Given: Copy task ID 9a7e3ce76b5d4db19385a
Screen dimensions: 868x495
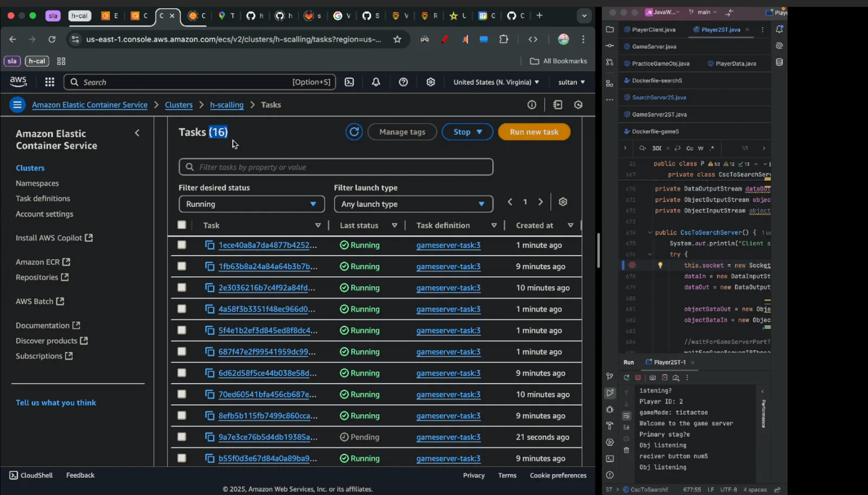Looking at the screenshot, I should click(x=210, y=437).
